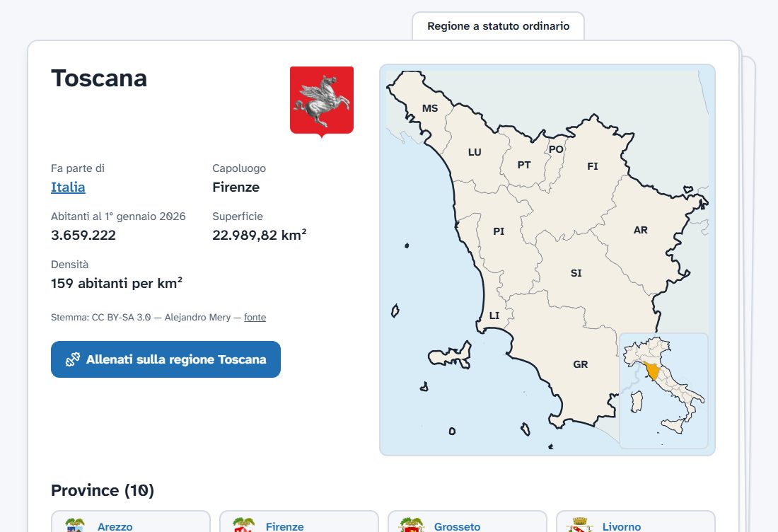The image size is (778, 532).
Task: Click the LI province label on the map
Action: [494, 316]
